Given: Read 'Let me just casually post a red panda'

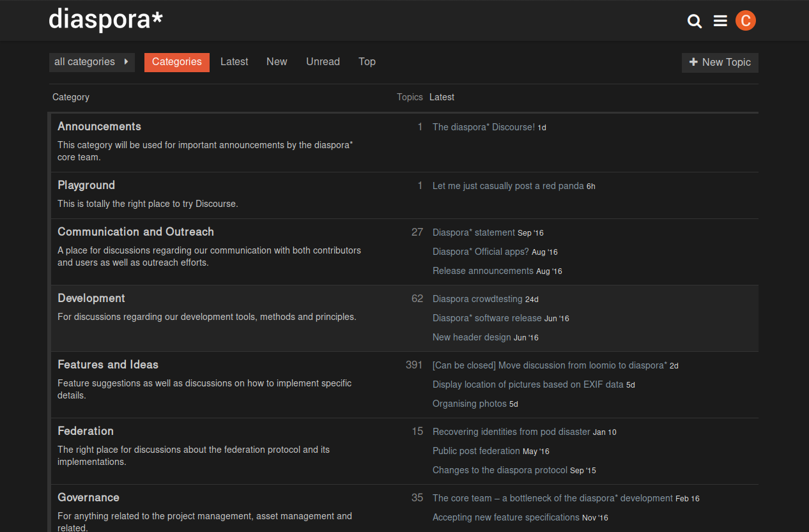Looking at the screenshot, I should pyautogui.click(x=508, y=186).
